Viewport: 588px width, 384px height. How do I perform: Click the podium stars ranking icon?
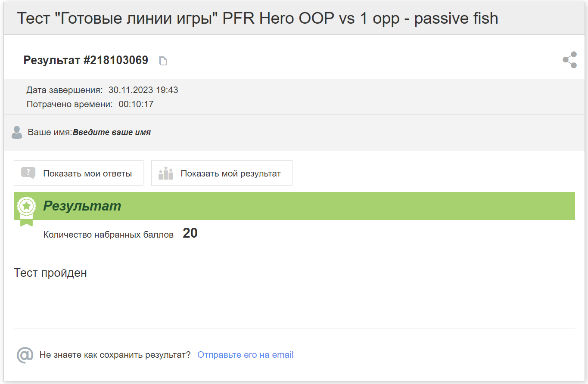(166, 173)
